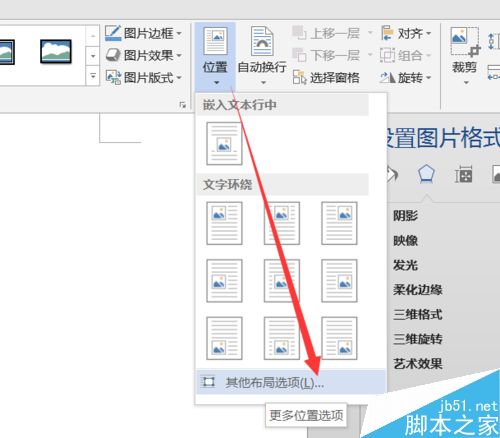Open the 图片效果 picture effects dropdown
Image resolution: width=500 pixels, height=438 pixels.
point(144,55)
